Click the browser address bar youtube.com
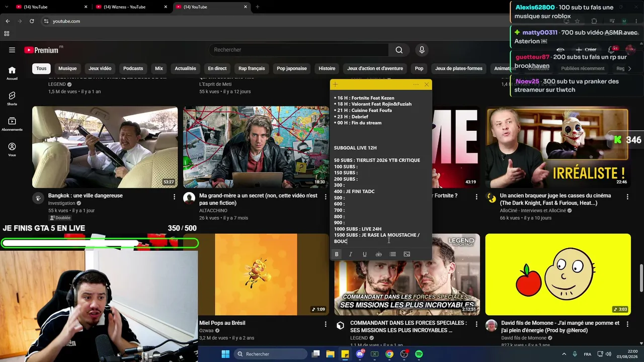This screenshot has height=362, width=644. tap(66, 21)
